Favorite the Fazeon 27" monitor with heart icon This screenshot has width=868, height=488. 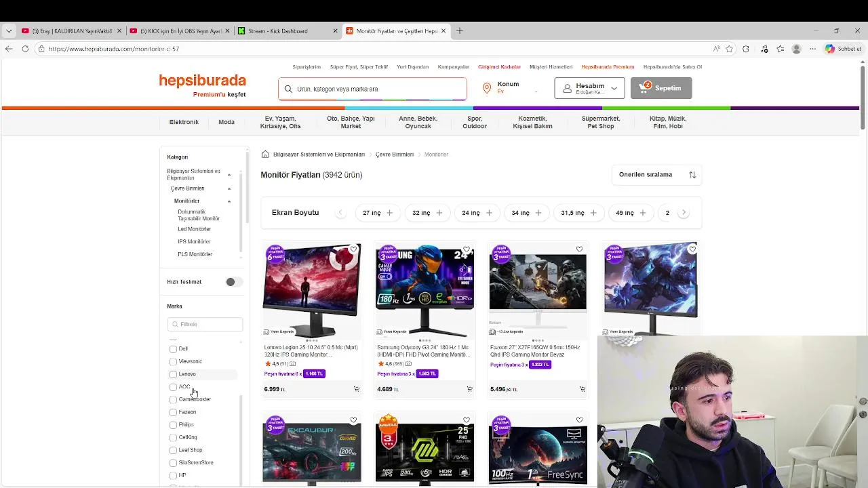[x=579, y=249]
